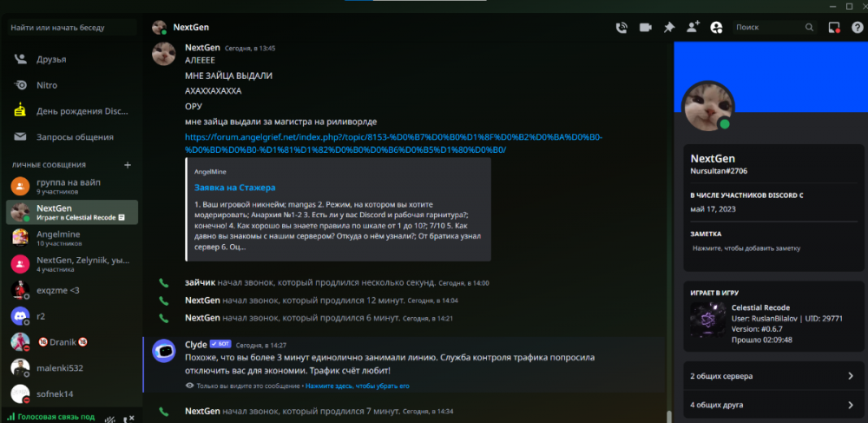Click into the Поиск search field
The image size is (868, 423).
pyautogui.click(x=774, y=27)
